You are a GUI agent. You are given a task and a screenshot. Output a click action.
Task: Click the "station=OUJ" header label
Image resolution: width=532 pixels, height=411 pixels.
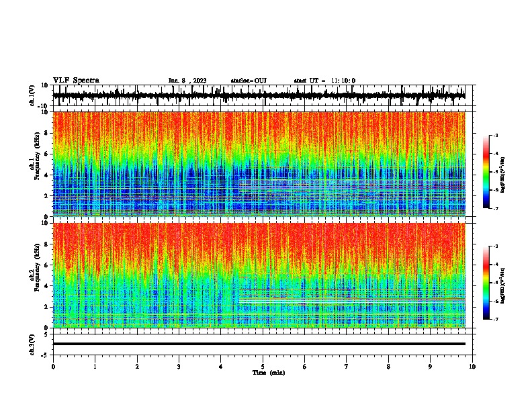pos(249,81)
